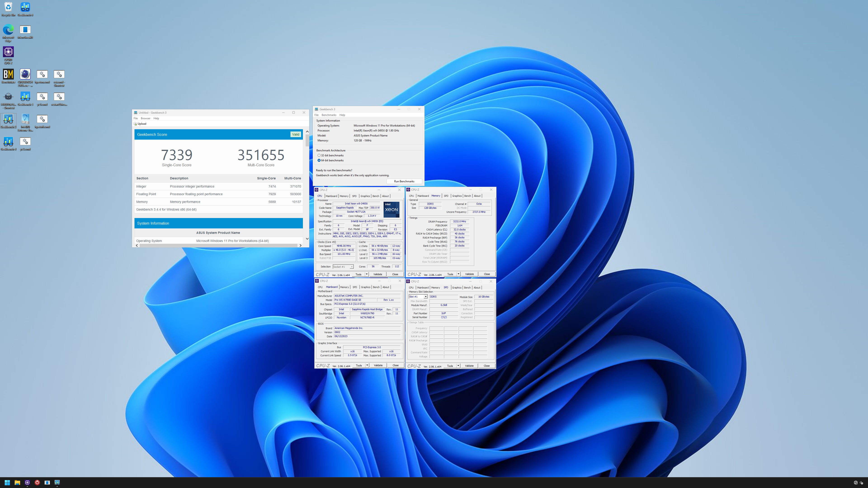Open the Slot #1 memory slot dropdown
Viewport: 868px width, 488px height.
[418, 297]
